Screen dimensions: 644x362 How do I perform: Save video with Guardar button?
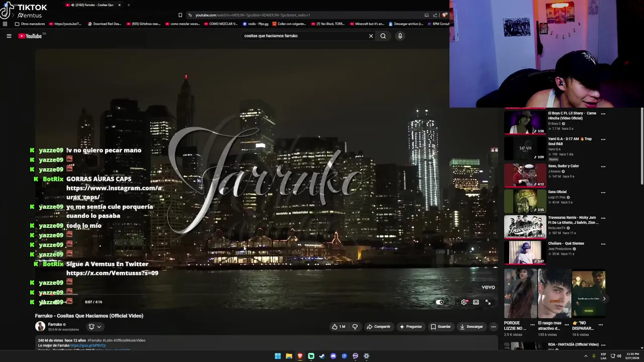441,327
